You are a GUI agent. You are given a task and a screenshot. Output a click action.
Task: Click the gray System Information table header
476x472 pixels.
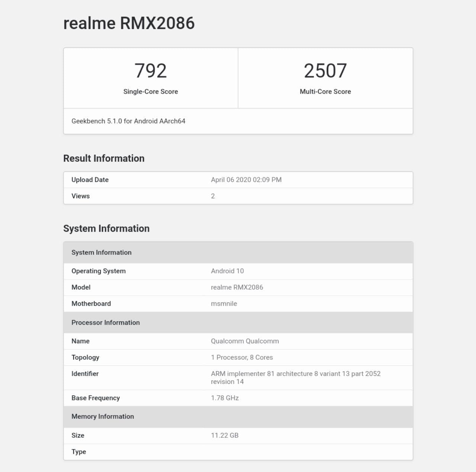pos(238,253)
